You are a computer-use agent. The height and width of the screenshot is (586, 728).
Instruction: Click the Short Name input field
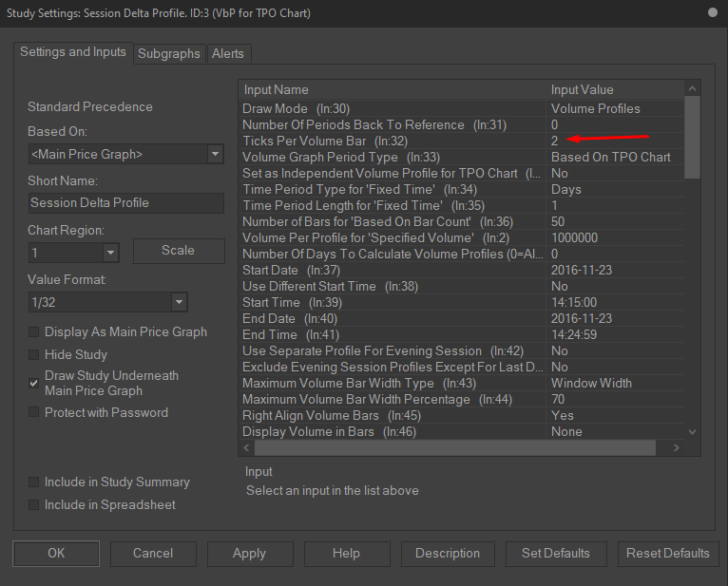(x=125, y=202)
